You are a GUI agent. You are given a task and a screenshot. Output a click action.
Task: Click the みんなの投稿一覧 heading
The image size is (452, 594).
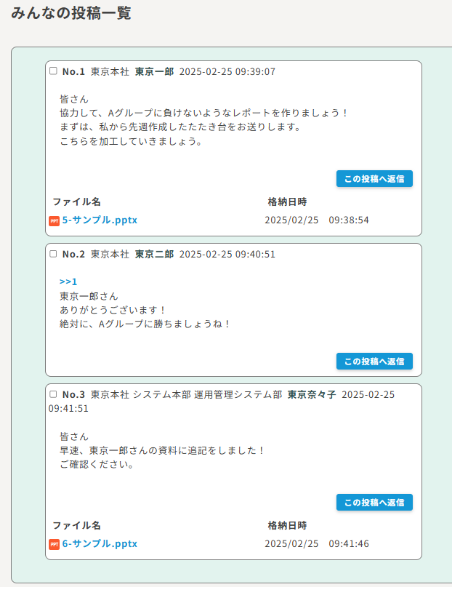71,13
